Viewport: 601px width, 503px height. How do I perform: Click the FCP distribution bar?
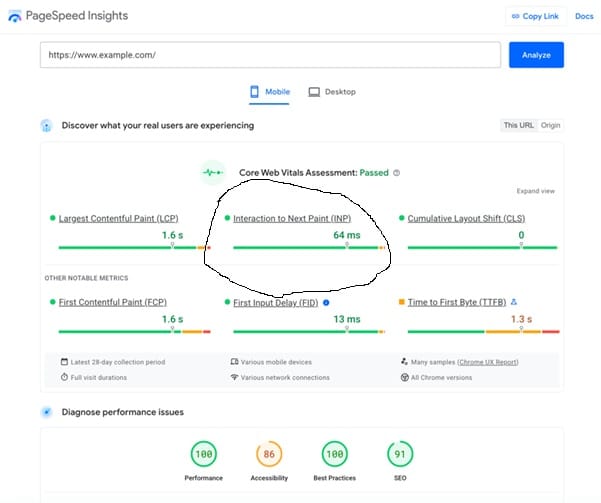coord(135,332)
